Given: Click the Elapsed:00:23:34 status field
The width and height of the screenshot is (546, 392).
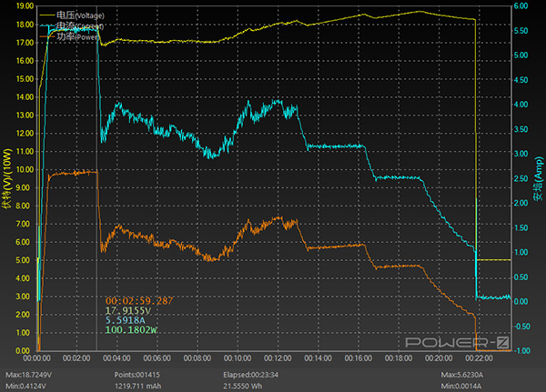Looking at the screenshot, I should point(255,375).
